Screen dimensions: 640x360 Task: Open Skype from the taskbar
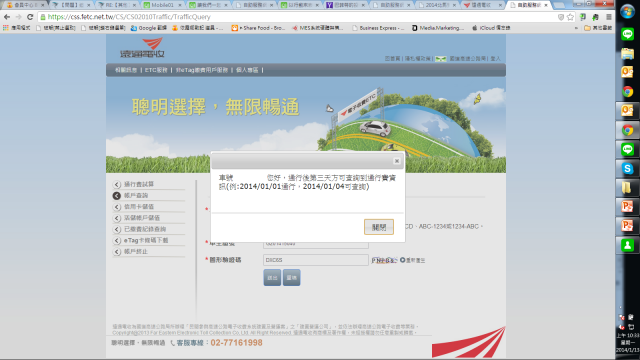click(x=627, y=168)
